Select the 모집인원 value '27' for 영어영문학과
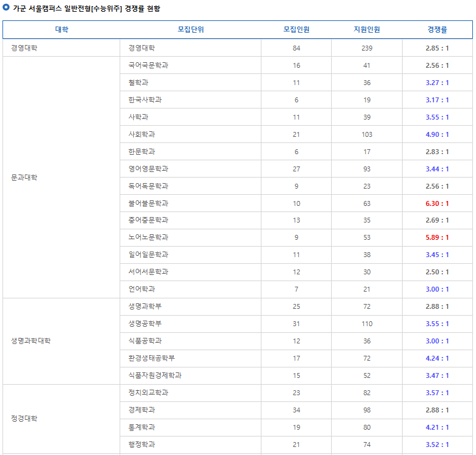This screenshot has height=455, width=476. pos(297,169)
